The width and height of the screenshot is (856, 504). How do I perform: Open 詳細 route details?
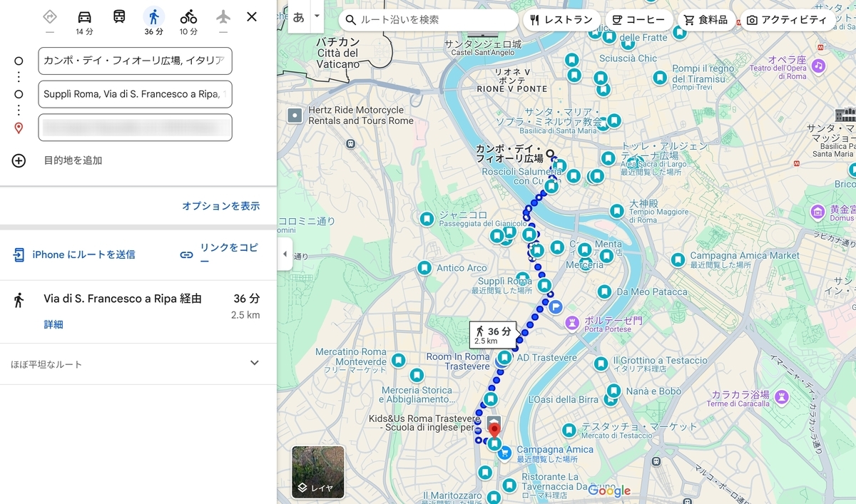click(53, 324)
